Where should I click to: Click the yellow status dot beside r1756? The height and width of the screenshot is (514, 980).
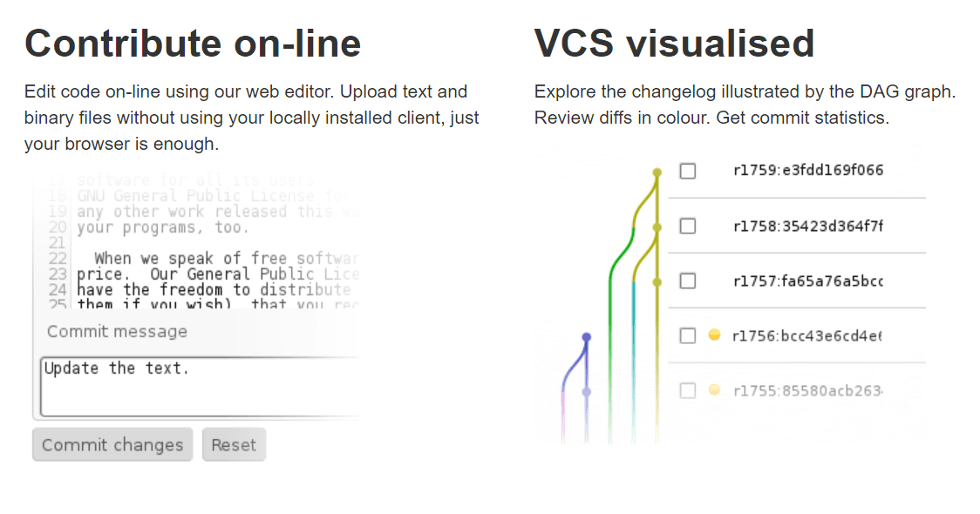(x=714, y=335)
